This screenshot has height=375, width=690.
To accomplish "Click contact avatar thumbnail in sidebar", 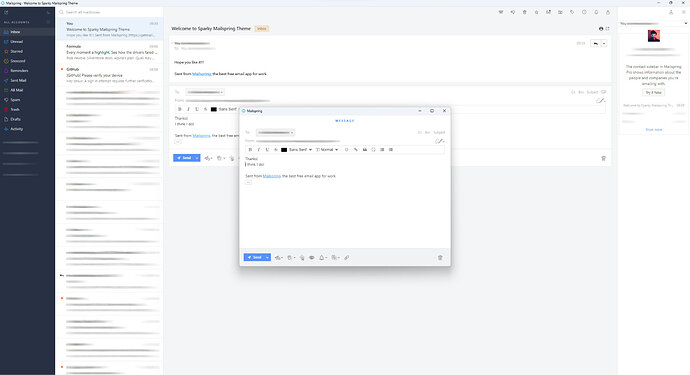I will 654,36.
